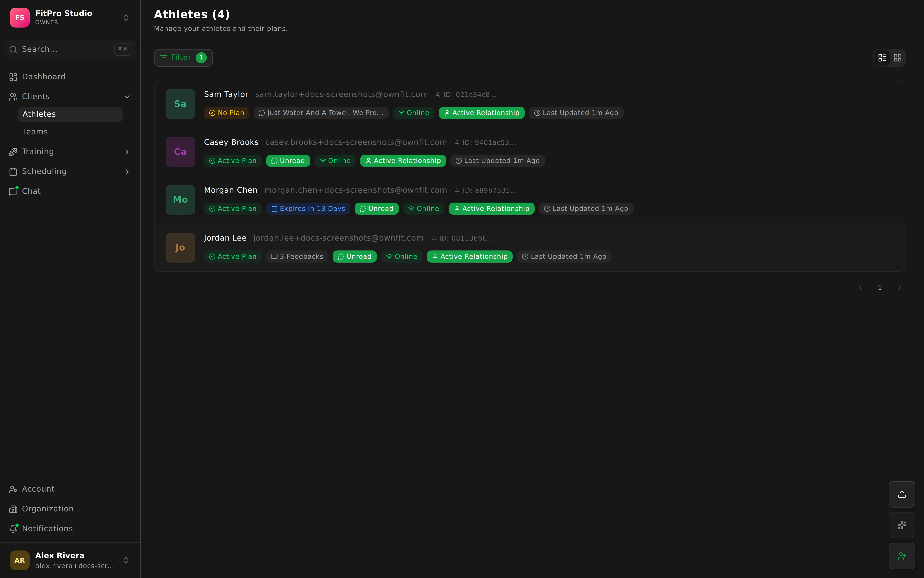Click Sam Taylor's email address
Viewport: 924px width, 578px height.
click(341, 94)
